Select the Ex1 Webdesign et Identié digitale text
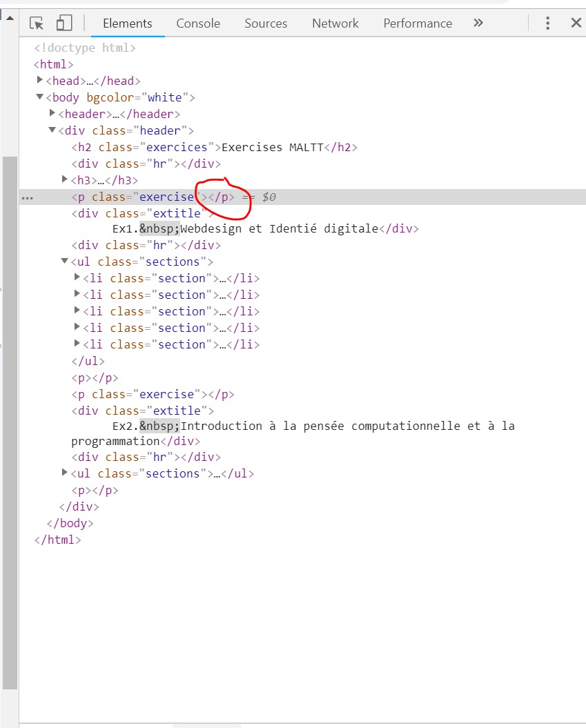Screen dimensions: 586x728 245,228
